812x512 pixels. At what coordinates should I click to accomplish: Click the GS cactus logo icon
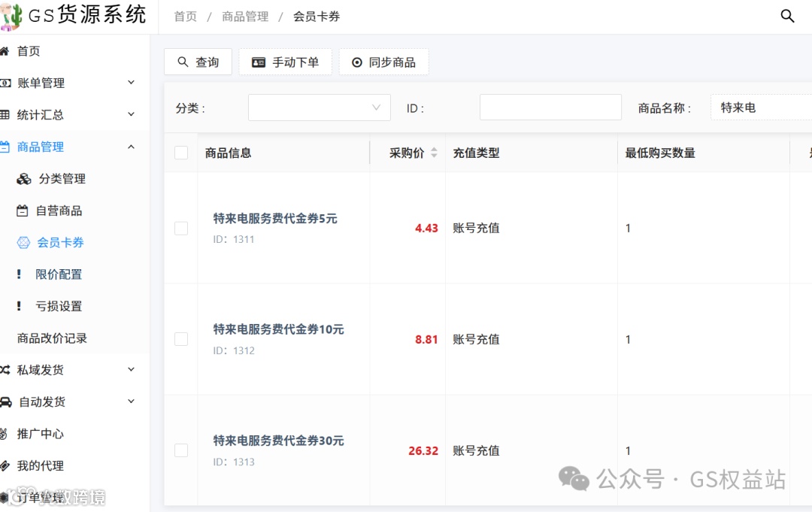pyautogui.click(x=11, y=17)
